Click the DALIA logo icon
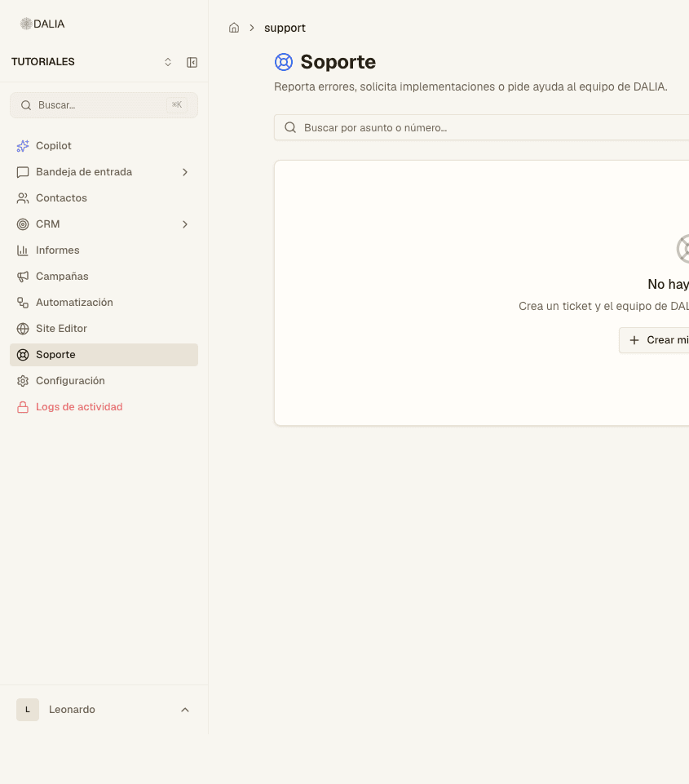Screen dimensions: 689x784 (26, 24)
